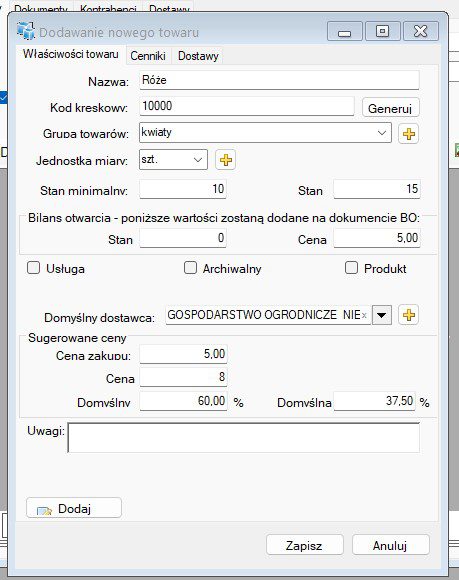The height and width of the screenshot is (580, 459).
Task: Close the dialog with X button
Action: 421,31
